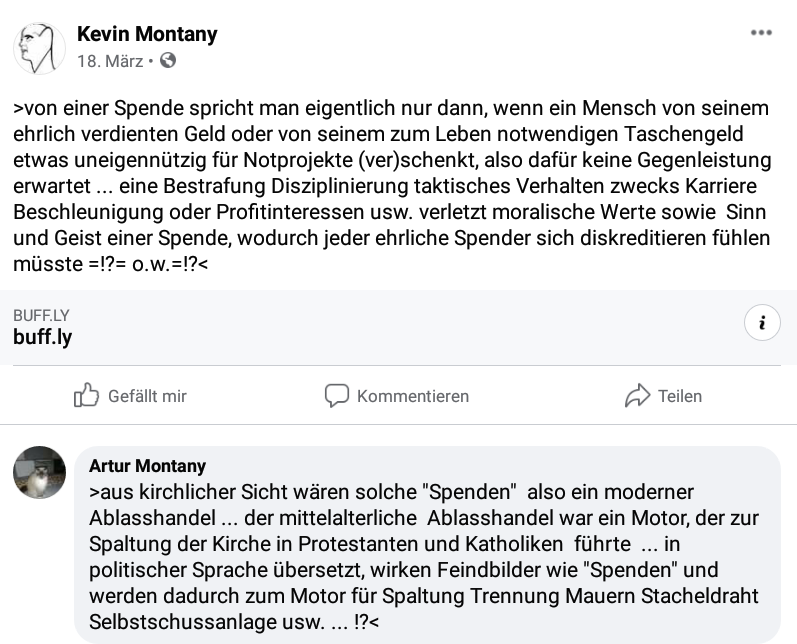Open the buff.ly link preview title

click(x=43, y=336)
